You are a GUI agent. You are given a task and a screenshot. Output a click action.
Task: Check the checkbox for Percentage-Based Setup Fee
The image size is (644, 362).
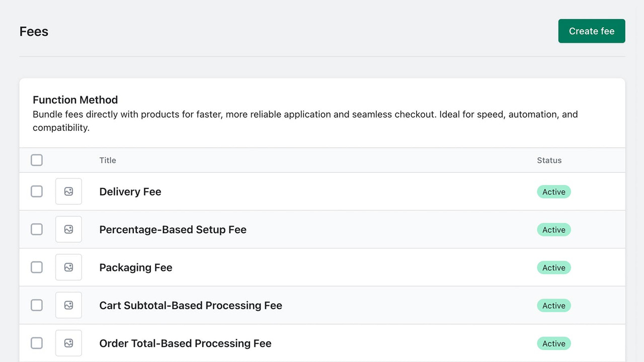[x=37, y=229]
